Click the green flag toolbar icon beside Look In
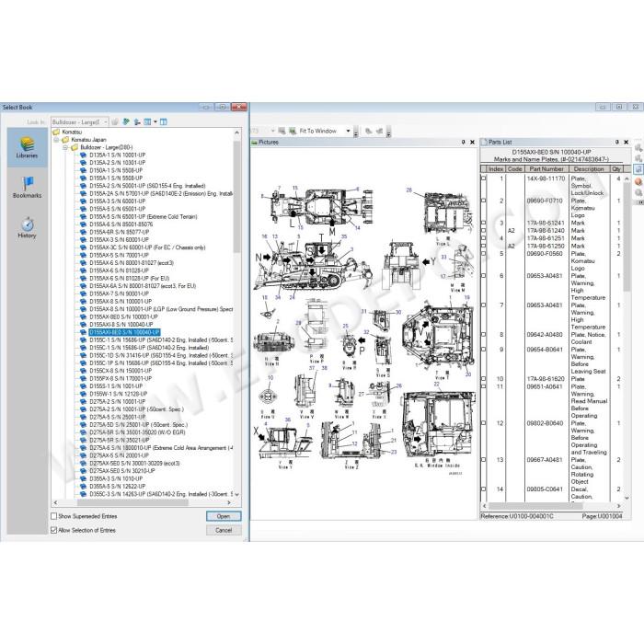644x644 pixels. (x=126, y=121)
